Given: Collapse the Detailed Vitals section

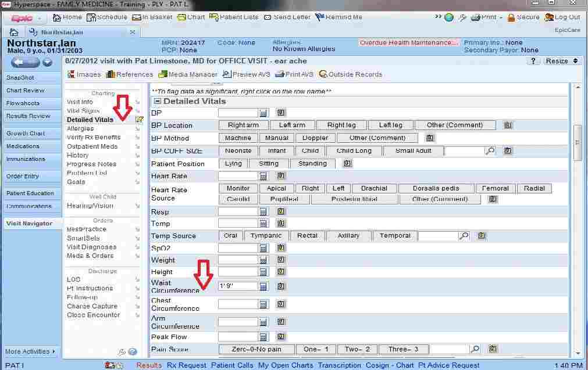Looking at the screenshot, I should click(x=156, y=100).
